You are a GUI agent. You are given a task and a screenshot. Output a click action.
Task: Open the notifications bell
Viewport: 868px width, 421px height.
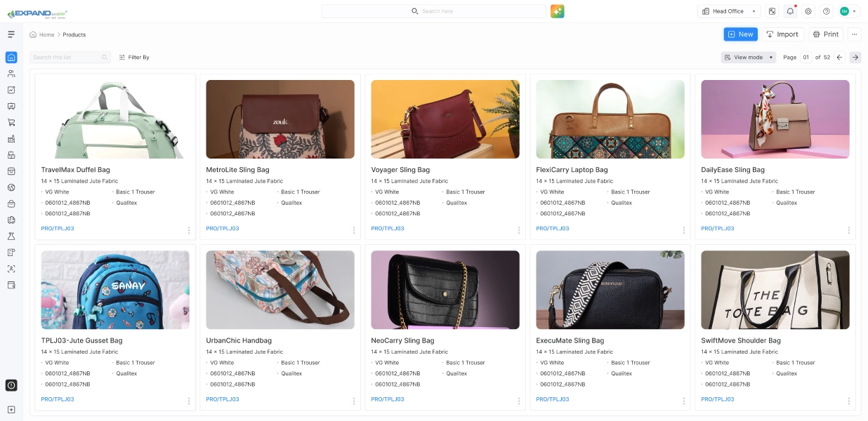[791, 11]
